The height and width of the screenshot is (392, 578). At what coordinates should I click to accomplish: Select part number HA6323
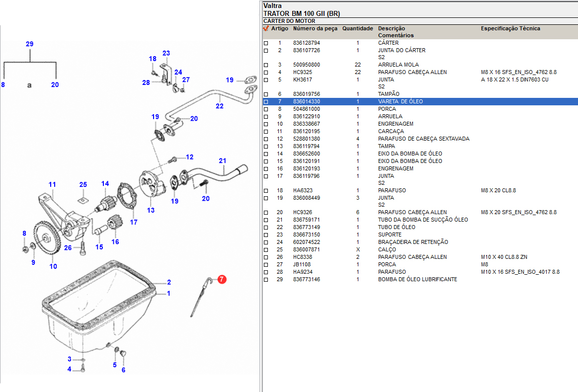click(303, 190)
